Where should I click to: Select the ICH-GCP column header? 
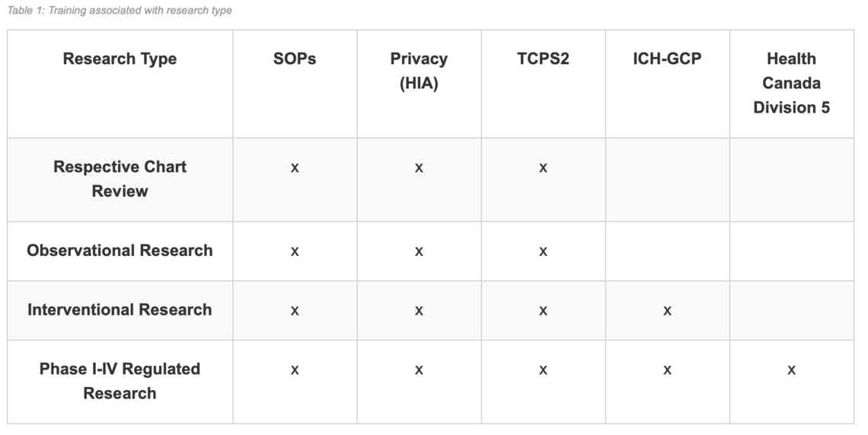point(667,59)
